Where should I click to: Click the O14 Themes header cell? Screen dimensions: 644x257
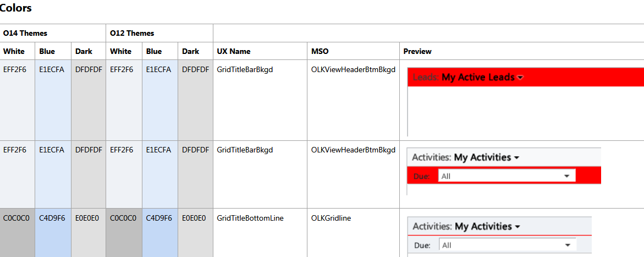53,33
